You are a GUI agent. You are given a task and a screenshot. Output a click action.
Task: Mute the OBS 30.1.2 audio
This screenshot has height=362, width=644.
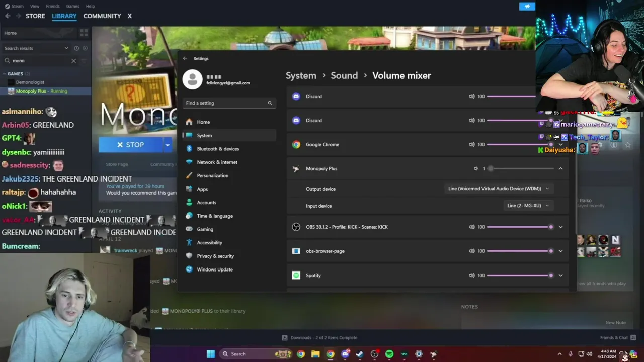471,227
